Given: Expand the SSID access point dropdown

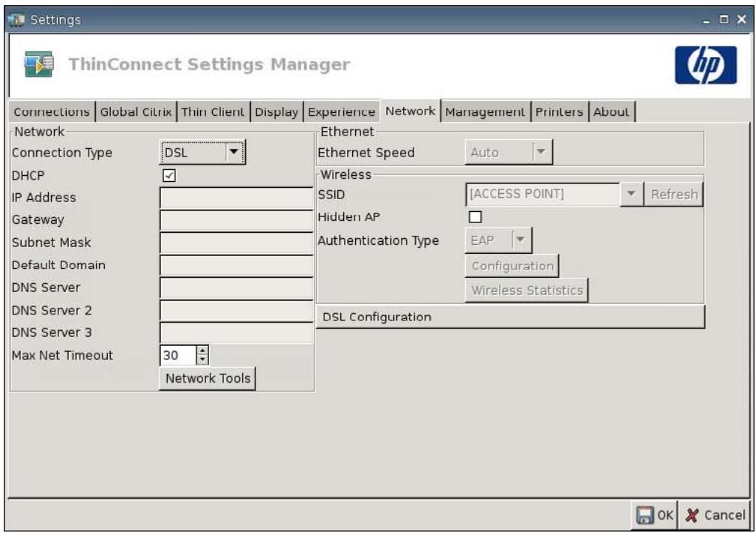Looking at the screenshot, I should pos(631,194).
